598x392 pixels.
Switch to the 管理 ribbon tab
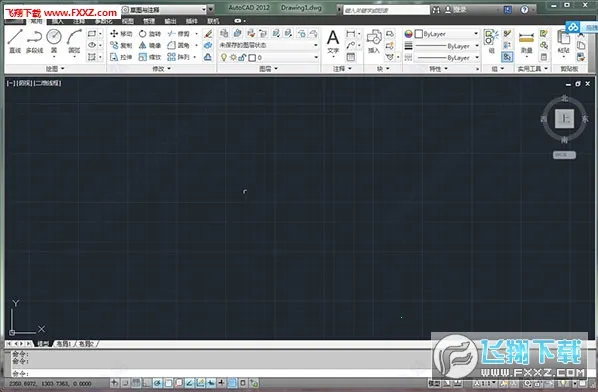click(x=149, y=21)
